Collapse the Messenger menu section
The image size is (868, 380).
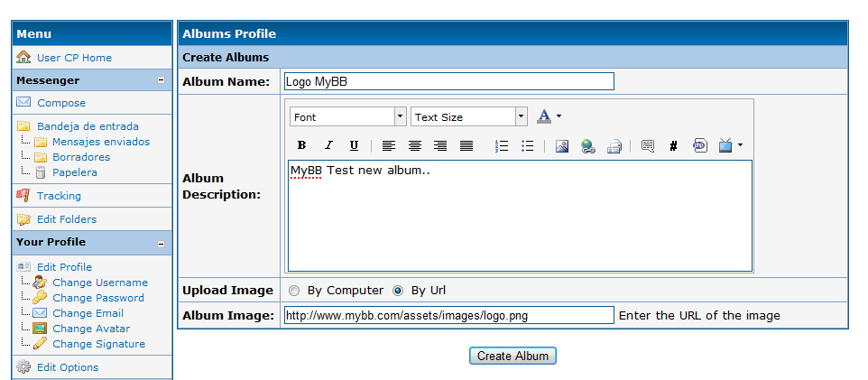pyautogui.click(x=162, y=80)
